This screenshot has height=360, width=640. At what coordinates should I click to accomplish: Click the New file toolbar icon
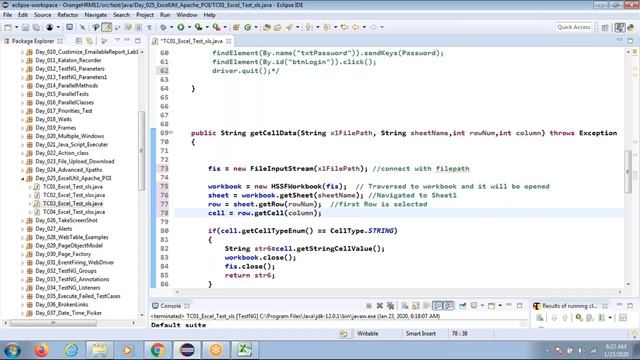click(x=8, y=27)
